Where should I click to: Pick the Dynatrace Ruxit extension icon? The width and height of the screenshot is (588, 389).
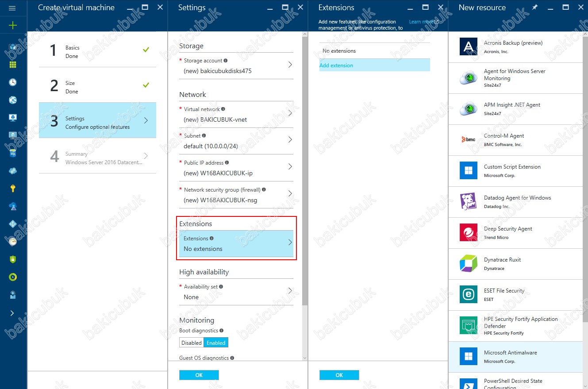tap(469, 264)
